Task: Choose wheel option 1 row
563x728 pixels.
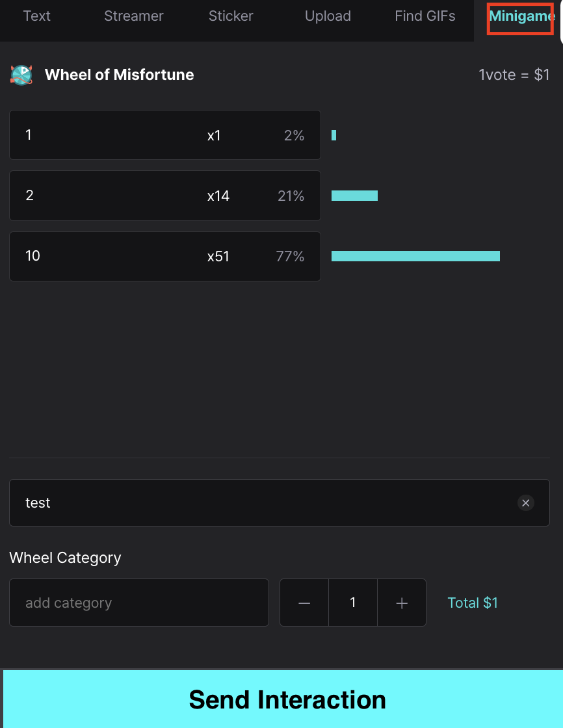Action: pyautogui.click(x=165, y=135)
